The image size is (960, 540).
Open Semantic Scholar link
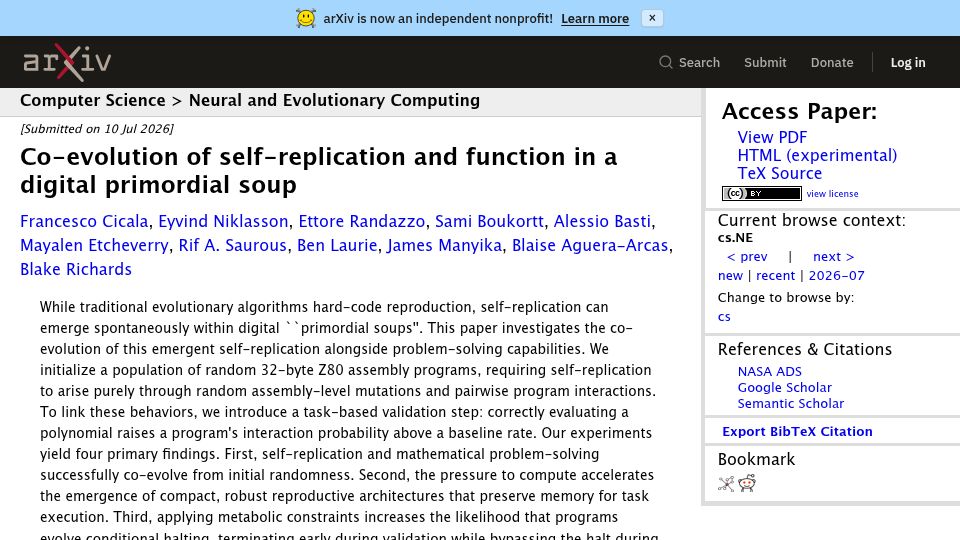tap(790, 403)
